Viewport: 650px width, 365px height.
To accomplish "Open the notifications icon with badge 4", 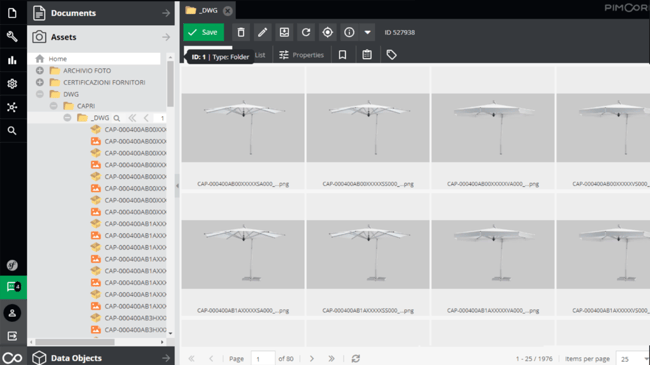I will [x=13, y=287].
